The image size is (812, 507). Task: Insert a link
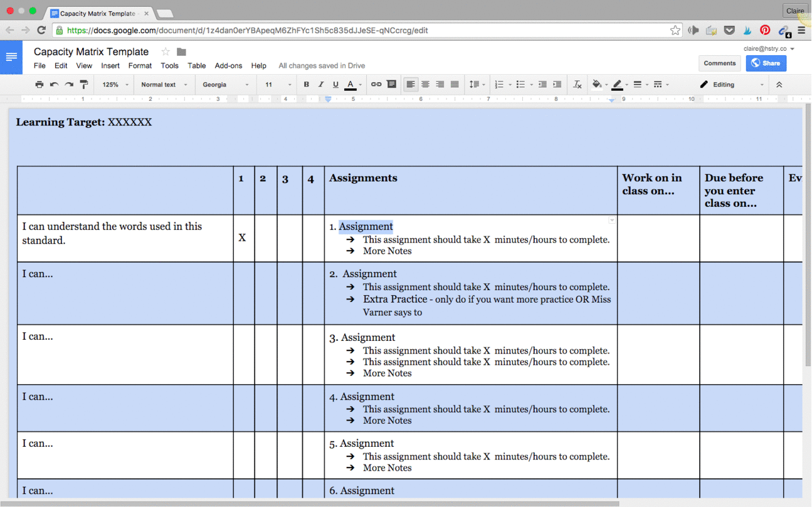click(376, 84)
